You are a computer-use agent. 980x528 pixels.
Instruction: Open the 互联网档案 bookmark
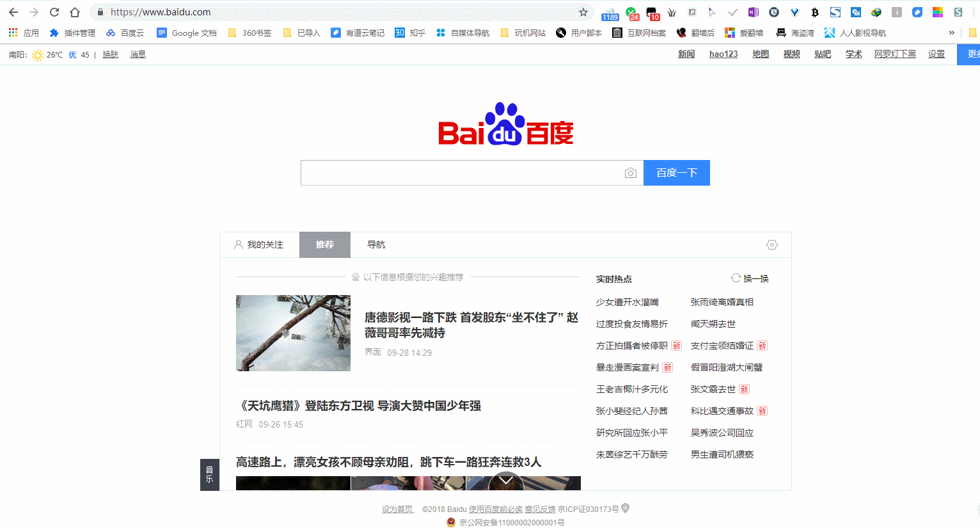tap(639, 33)
